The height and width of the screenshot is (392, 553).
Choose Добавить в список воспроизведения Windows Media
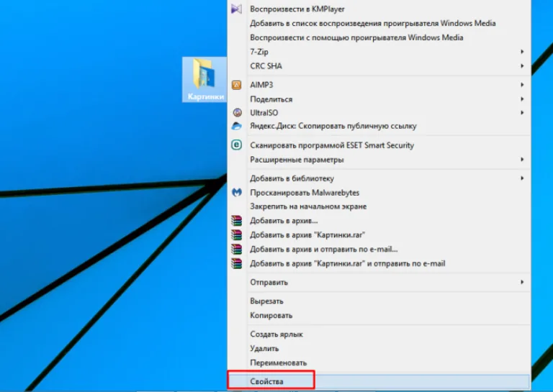point(379,23)
